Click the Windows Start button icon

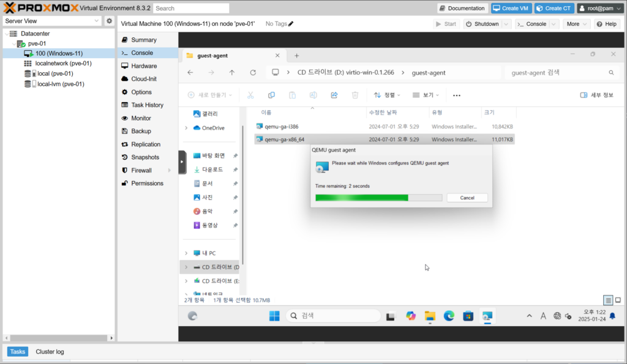[274, 316]
